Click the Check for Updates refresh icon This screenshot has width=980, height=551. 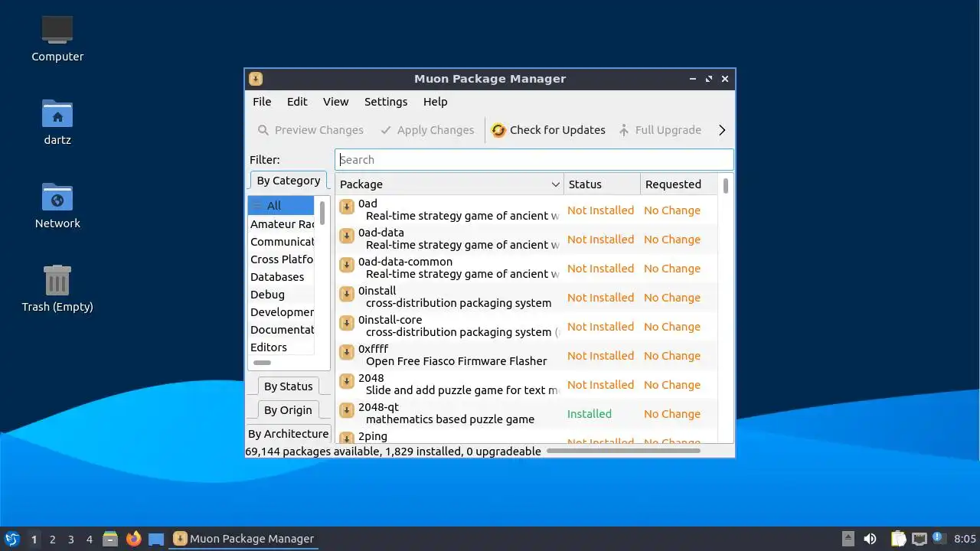click(498, 130)
